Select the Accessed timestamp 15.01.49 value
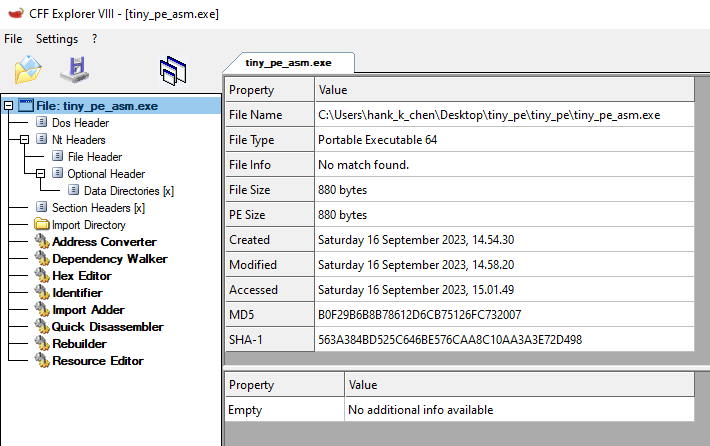This screenshot has width=710, height=446. 504,290
